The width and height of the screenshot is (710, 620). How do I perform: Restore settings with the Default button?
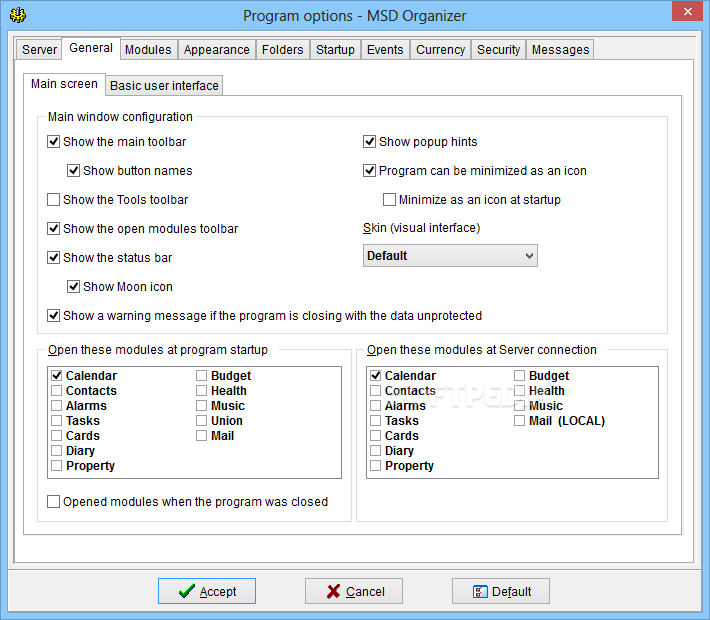pyautogui.click(x=501, y=591)
